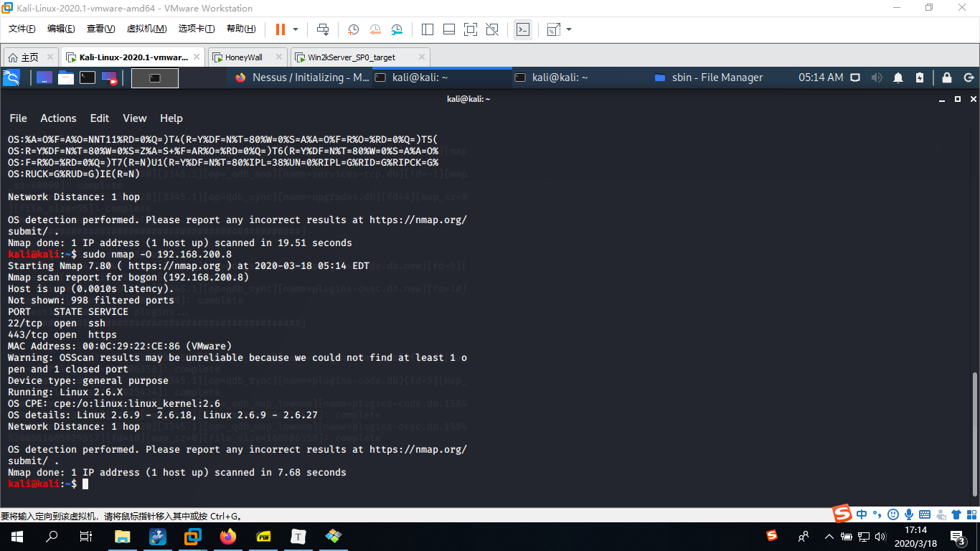
Task: Toggle Sogou 中 Chinese/English input mode
Action: (861, 514)
